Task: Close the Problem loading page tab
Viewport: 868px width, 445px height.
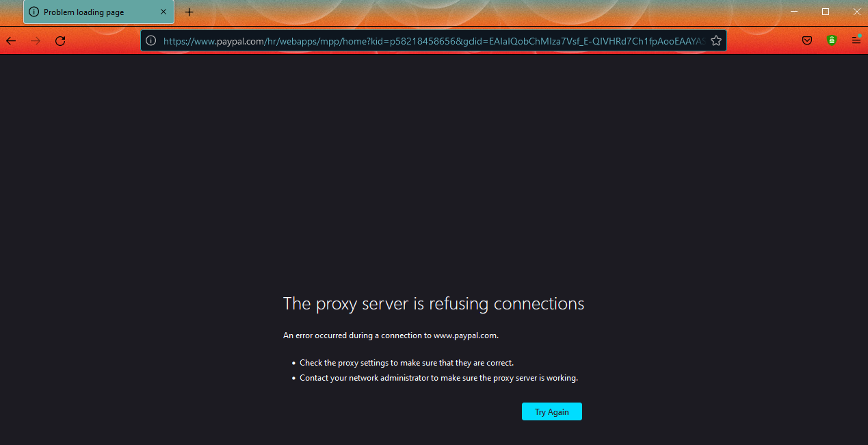Action: pos(163,12)
